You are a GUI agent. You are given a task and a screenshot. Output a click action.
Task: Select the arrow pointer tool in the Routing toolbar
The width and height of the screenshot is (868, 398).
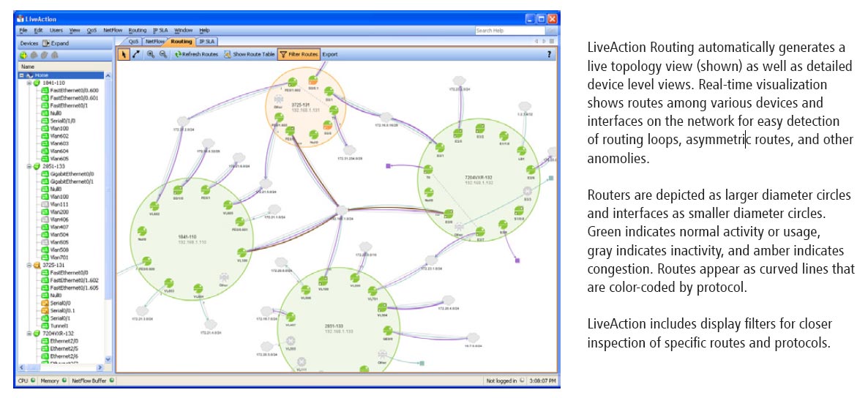tap(124, 54)
